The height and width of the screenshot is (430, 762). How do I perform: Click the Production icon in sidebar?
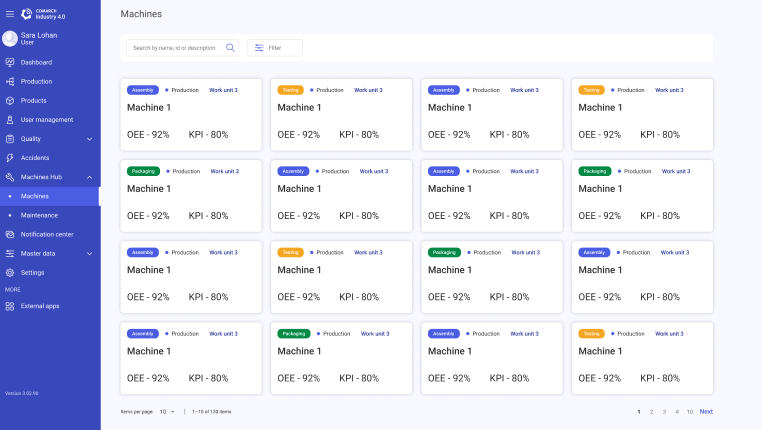tap(10, 82)
